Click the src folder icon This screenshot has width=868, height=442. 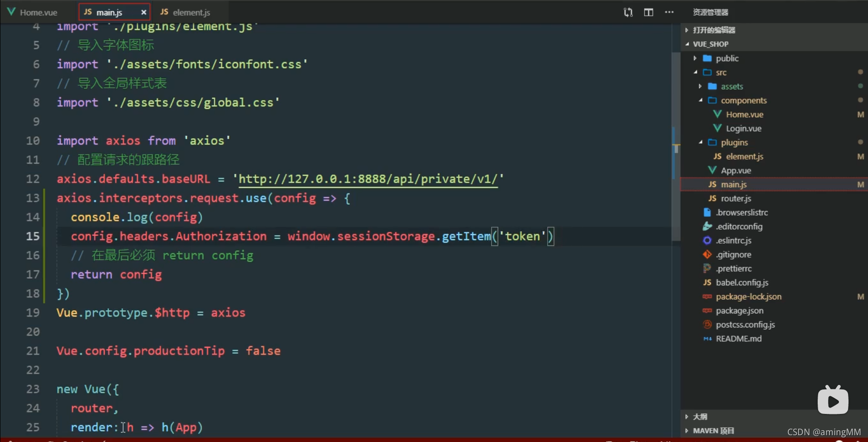click(707, 72)
